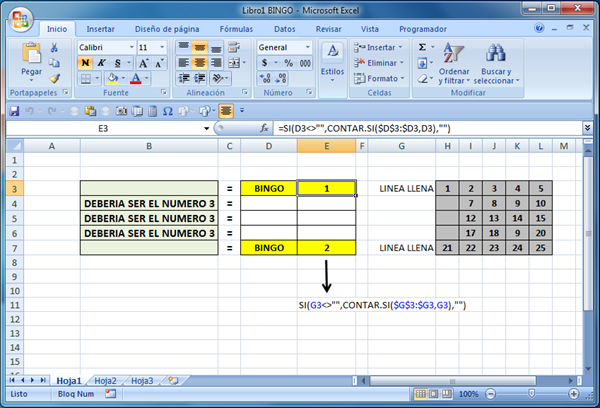
Task: Click the zoom in plus button
Action: pos(573,394)
